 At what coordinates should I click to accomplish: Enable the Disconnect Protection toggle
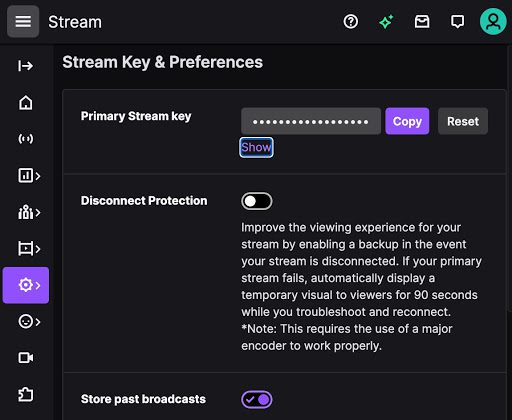point(257,201)
